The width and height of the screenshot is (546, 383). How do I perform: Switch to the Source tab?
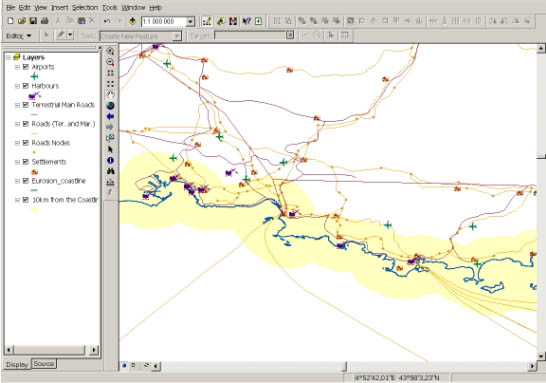pos(44,364)
